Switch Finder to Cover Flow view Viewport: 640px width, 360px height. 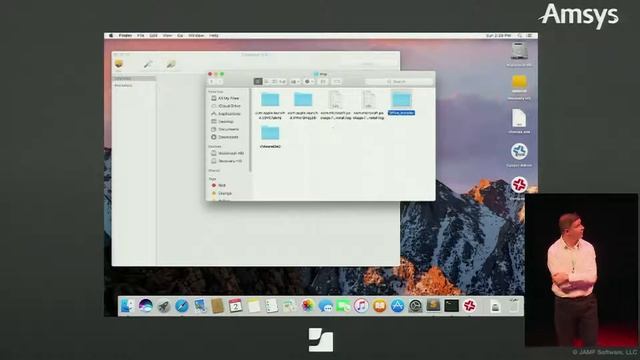tap(282, 82)
